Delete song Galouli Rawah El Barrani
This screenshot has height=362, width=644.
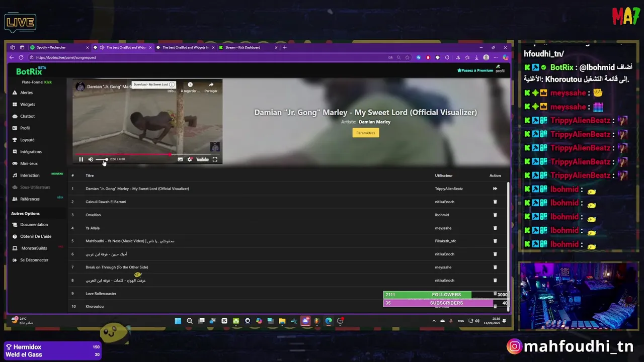495,202
